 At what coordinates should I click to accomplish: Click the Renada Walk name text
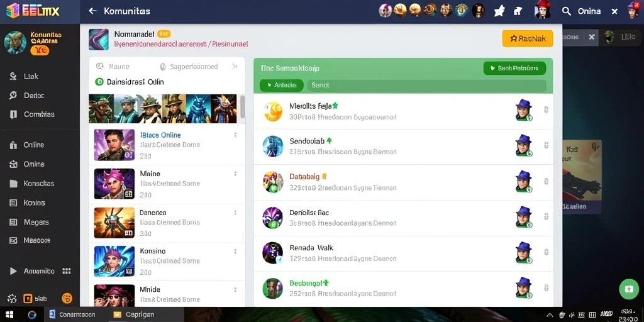(x=311, y=248)
